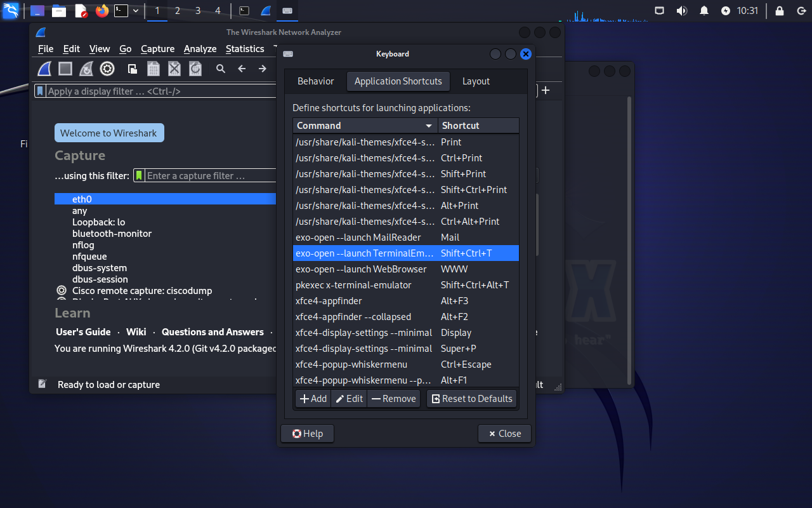Select the eth0 capture interface
812x508 pixels.
pyautogui.click(x=165, y=199)
